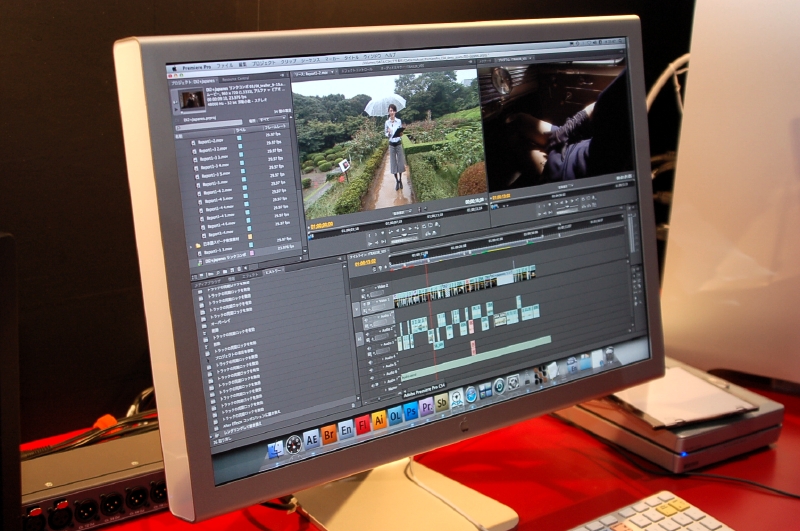Open Adobe Encore in the Dock
800x531 pixels.
(x=346, y=427)
